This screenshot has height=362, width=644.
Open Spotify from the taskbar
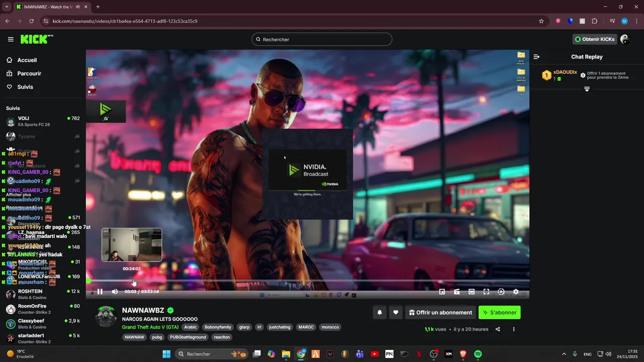pos(478,354)
